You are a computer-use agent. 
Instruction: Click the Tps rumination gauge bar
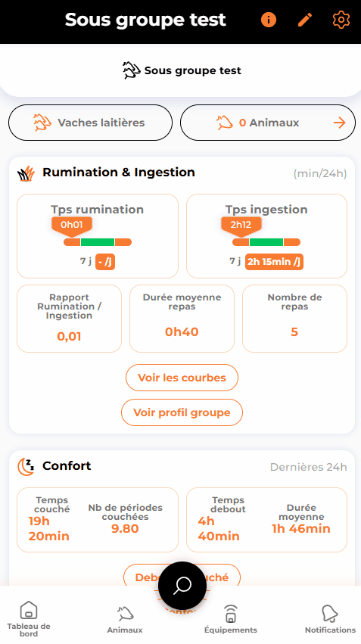click(x=98, y=242)
